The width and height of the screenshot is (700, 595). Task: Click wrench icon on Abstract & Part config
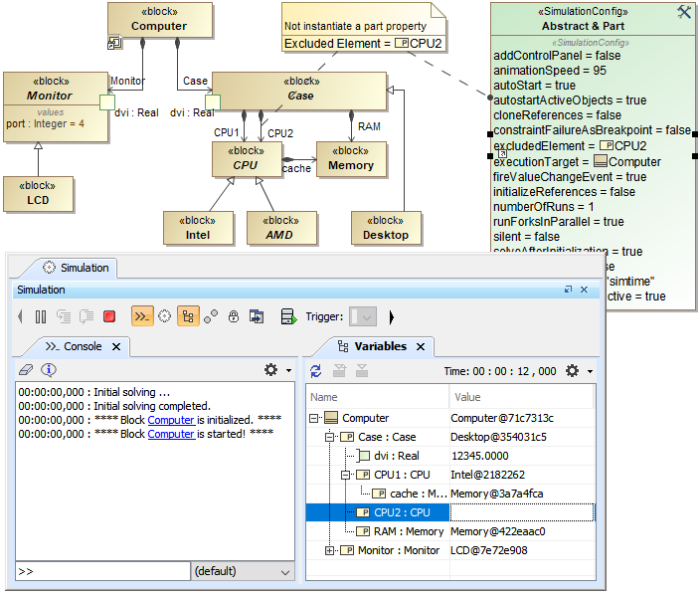tap(683, 12)
